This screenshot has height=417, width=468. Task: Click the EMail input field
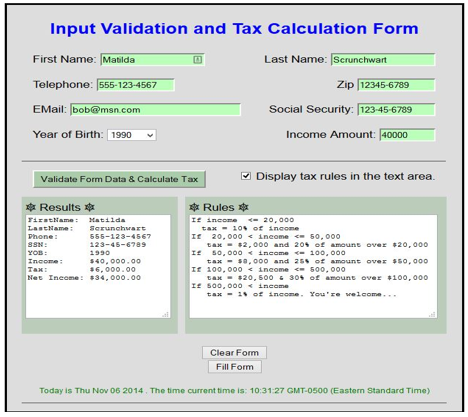click(155, 110)
